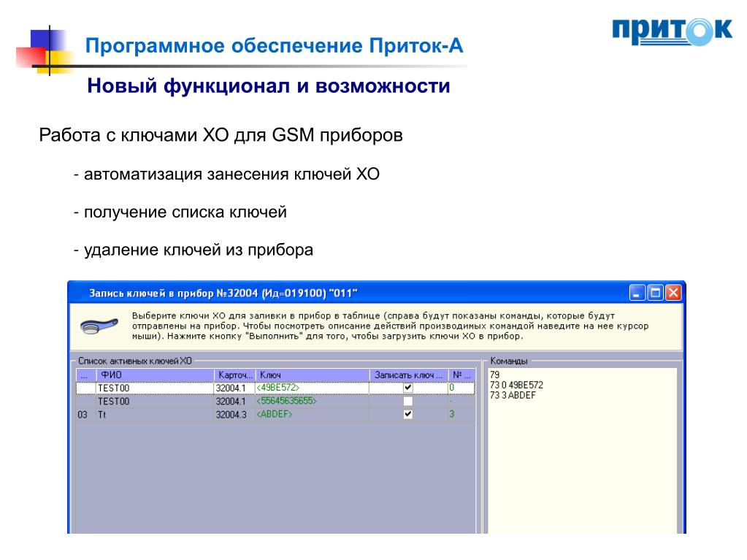This screenshot has width=747, height=560.
Task: Click the "Записать ключ..." column header
Action: click(409, 375)
